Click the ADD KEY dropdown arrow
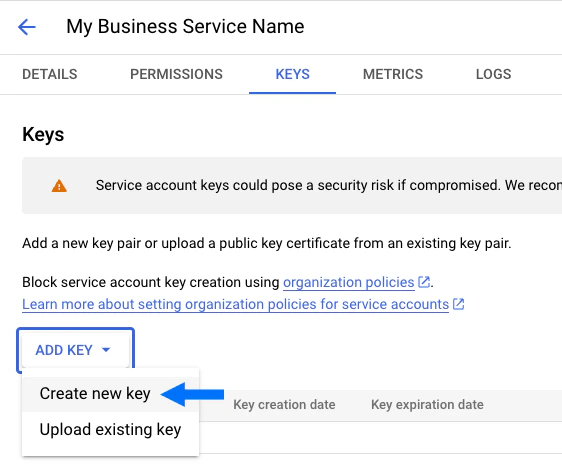 click(106, 350)
